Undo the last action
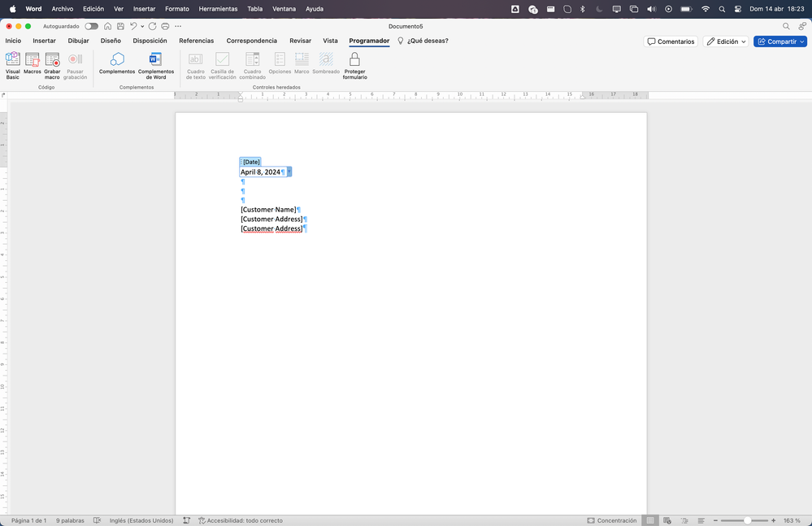This screenshot has width=812, height=526. [x=133, y=26]
